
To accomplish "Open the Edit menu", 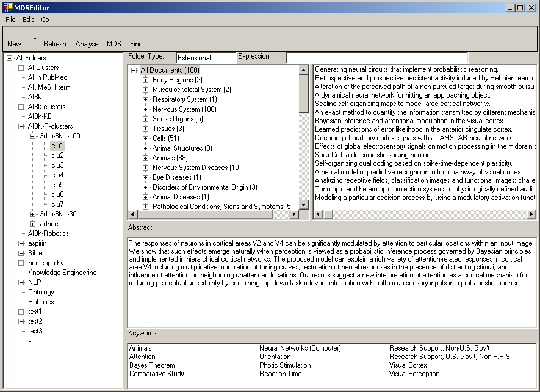I will click(x=28, y=20).
